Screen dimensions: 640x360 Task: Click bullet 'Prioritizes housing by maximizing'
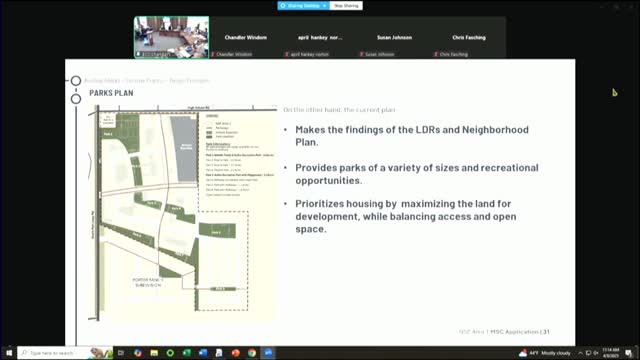[406, 216]
